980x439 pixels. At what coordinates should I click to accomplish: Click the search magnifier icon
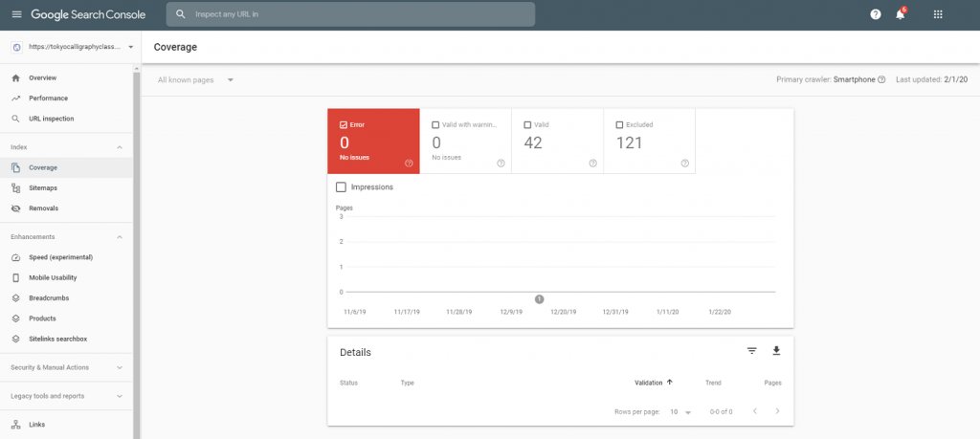tap(181, 13)
